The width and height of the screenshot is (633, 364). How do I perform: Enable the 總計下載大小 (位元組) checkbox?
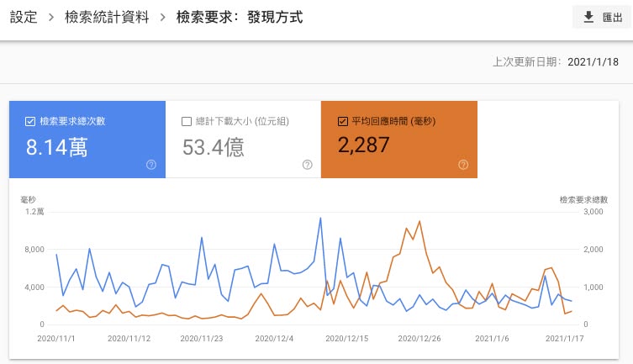pyautogui.click(x=187, y=121)
